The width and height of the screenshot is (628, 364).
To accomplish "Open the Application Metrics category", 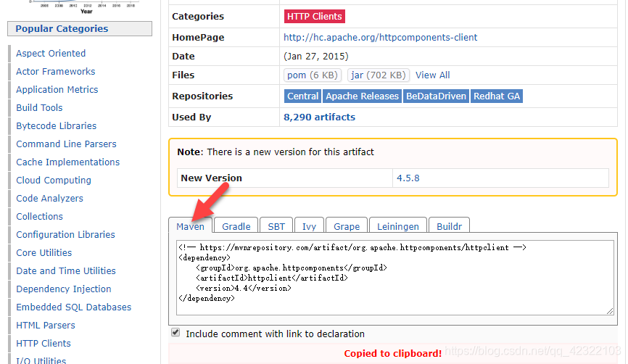I will click(57, 89).
